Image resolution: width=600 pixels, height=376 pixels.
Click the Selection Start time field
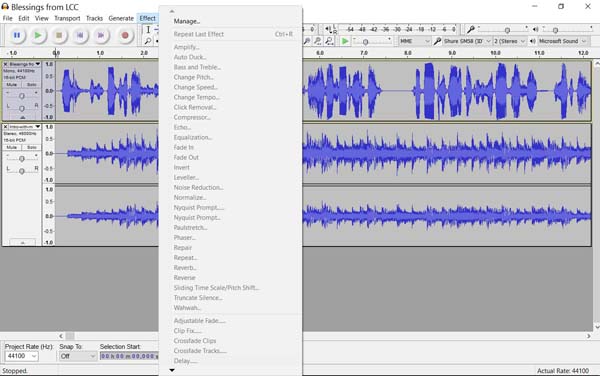[x=129, y=356]
